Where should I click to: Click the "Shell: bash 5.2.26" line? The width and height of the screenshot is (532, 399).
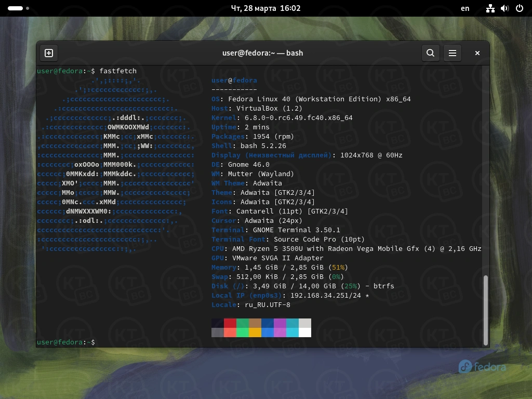pyautogui.click(x=249, y=145)
